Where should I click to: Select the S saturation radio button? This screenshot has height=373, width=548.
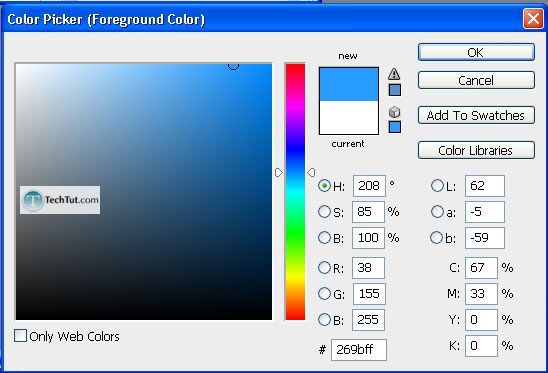coord(324,211)
